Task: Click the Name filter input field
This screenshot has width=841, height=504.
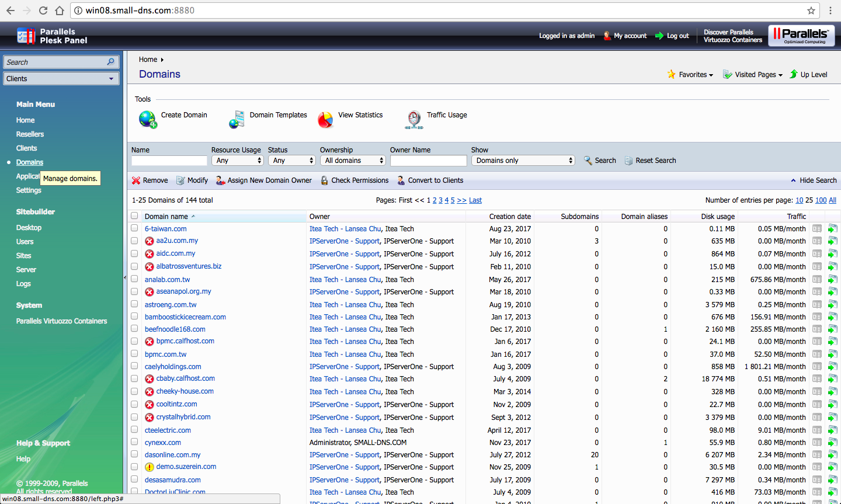Action: 169,161
